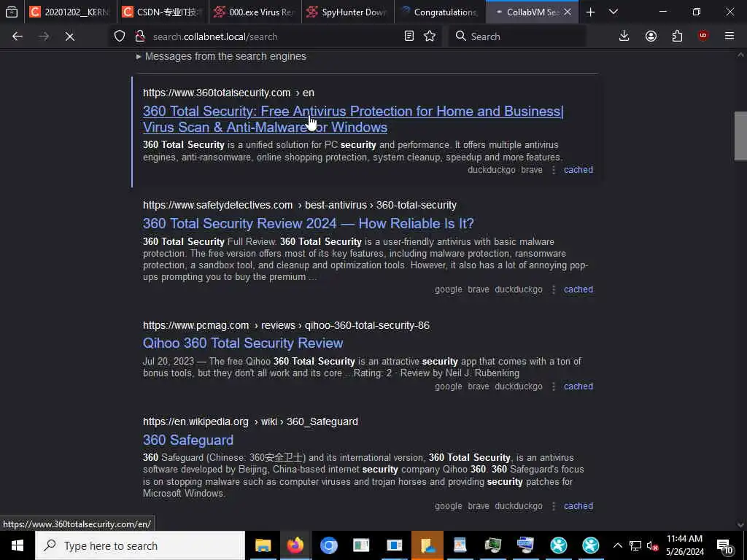Open cached copy of 360totalsecurity result
747x560 pixels.
pos(578,169)
